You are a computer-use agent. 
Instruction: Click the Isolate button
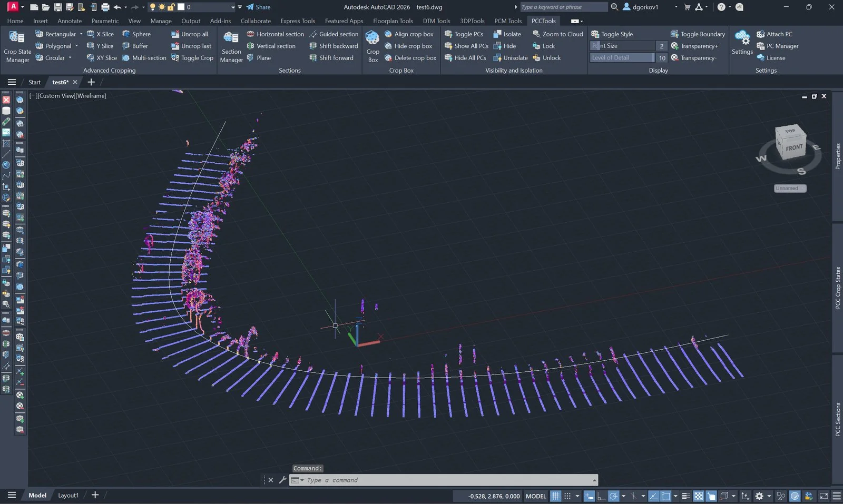[507, 34]
